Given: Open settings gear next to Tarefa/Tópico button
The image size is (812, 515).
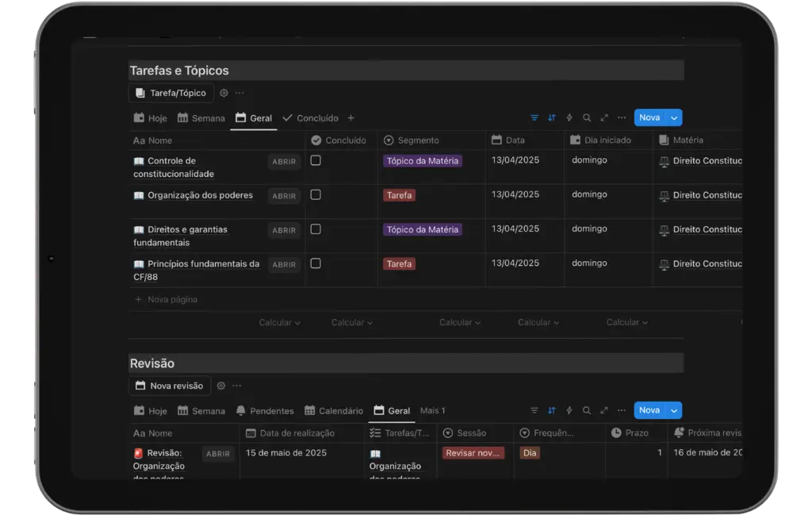Looking at the screenshot, I should point(224,93).
